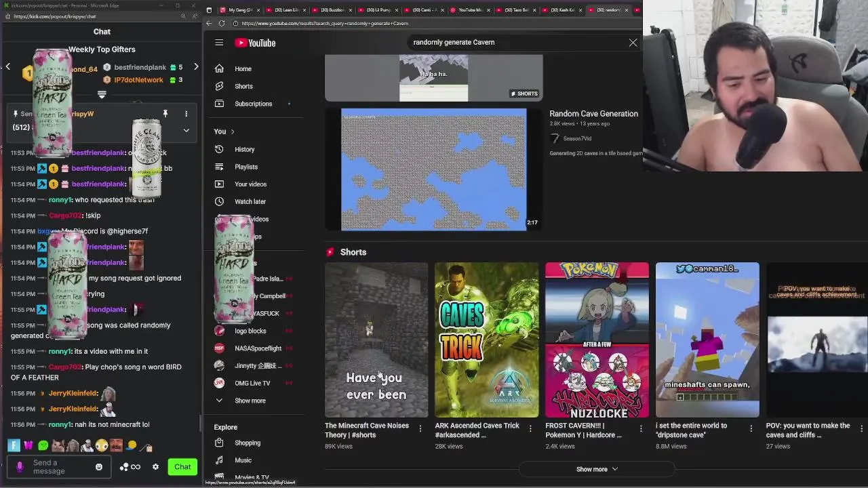Play the Random Cave Generation video thumbnail
The height and width of the screenshot is (488, 868).
(433, 169)
